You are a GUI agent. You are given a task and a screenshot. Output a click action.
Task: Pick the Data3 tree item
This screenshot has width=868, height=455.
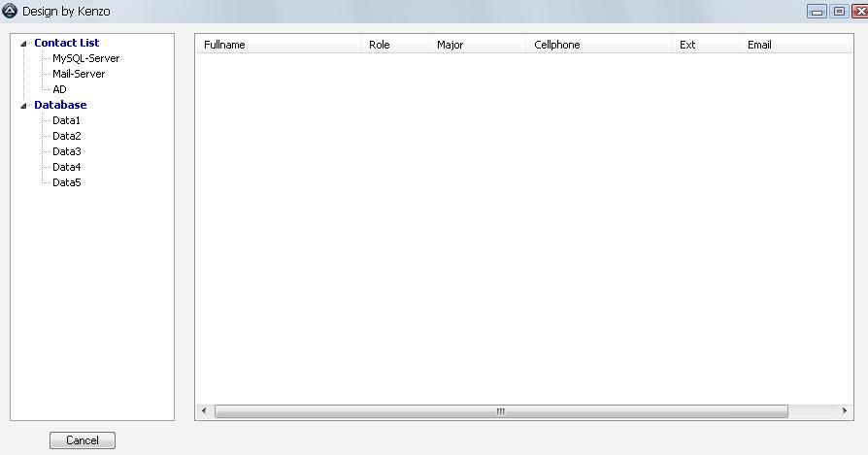(66, 151)
